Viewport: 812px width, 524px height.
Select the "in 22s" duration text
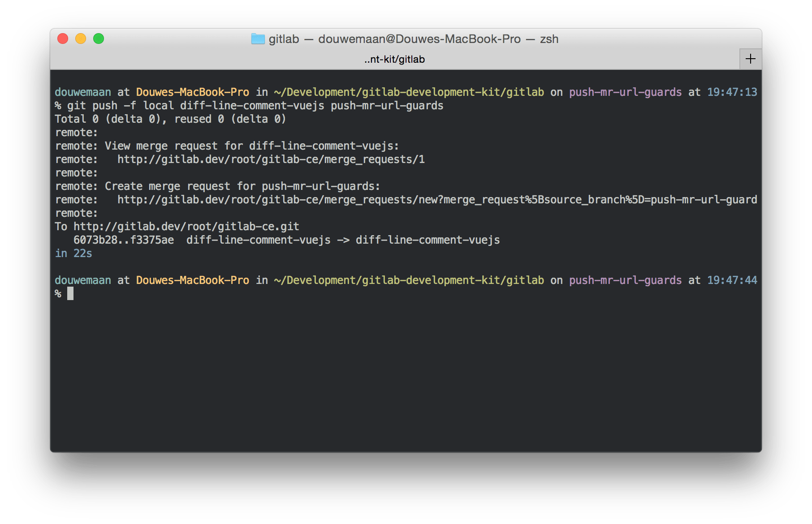[73, 253]
